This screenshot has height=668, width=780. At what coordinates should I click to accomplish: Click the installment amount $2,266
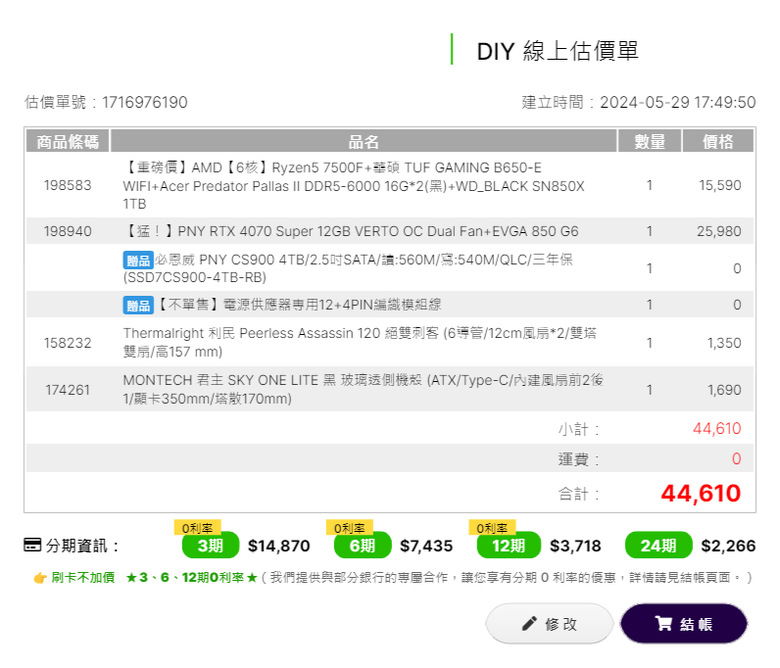click(x=728, y=546)
